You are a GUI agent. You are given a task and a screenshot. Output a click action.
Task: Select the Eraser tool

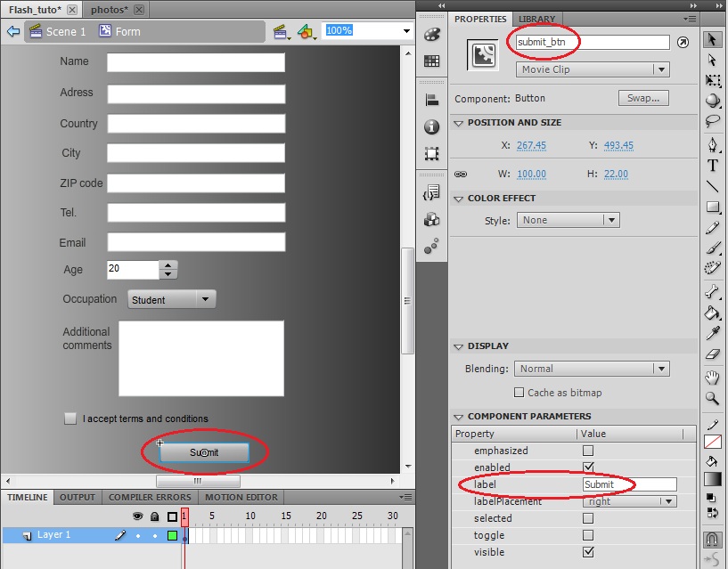click(x=713, y=354)
